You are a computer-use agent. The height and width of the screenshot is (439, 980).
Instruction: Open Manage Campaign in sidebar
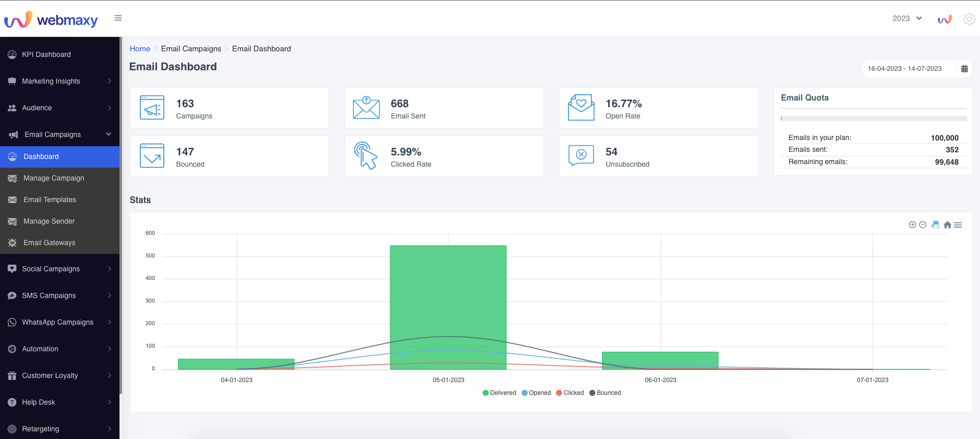(54, 178)
